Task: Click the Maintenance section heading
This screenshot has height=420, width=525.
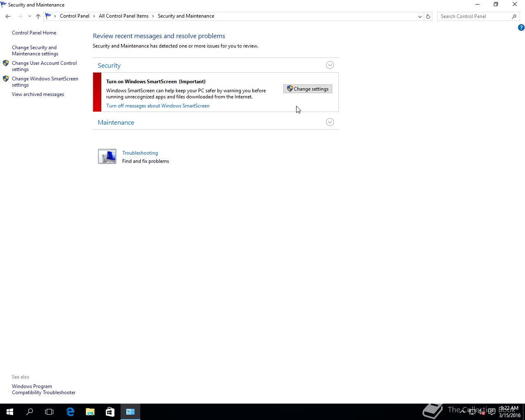Action: pos(116,123)
